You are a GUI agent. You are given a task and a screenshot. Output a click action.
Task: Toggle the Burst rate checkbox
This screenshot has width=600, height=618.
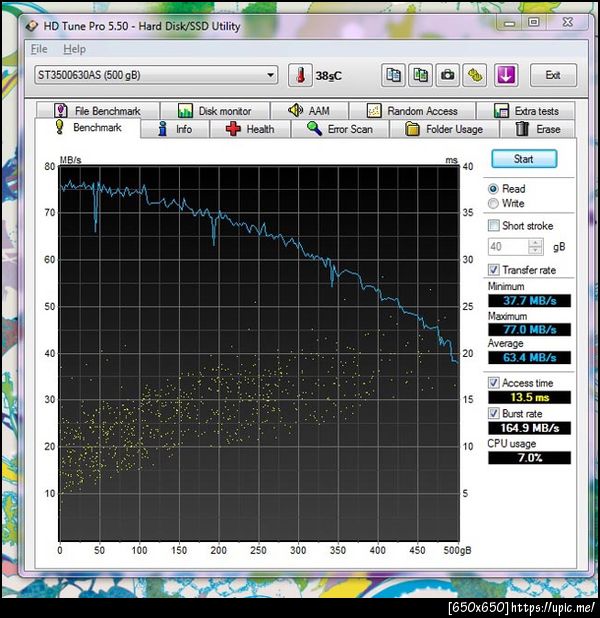click(x=494, y=413)
